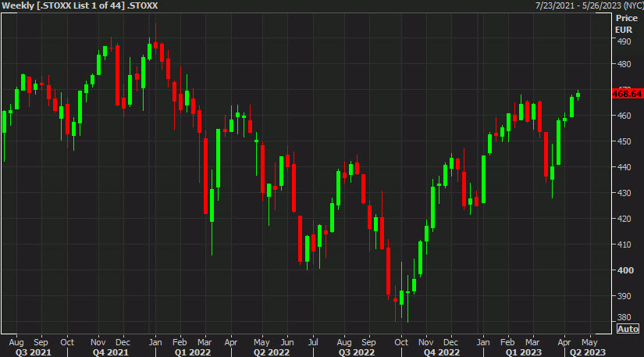Click the 480 price axis value
Viewport: 644px width, 357px height.
(624, 64)
